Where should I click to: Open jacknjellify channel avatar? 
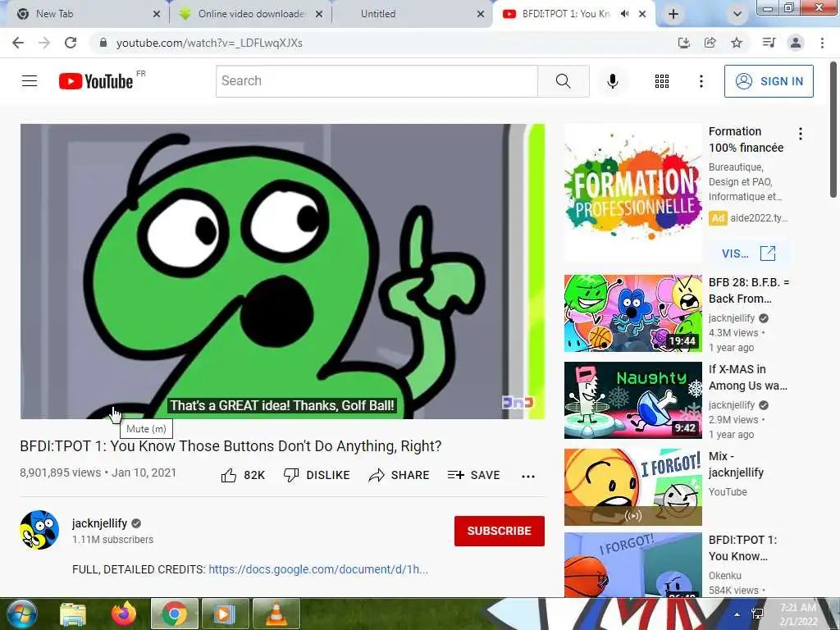click(39, 530)
